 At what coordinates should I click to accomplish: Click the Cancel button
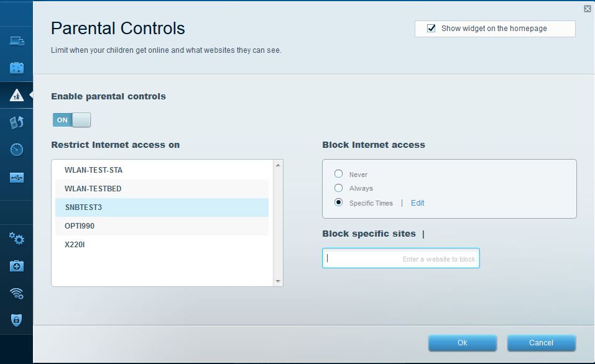[x=541, y=343]
